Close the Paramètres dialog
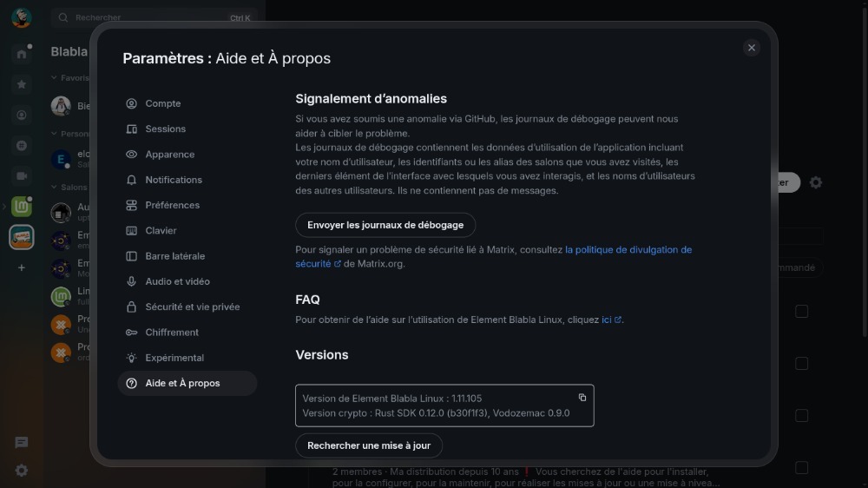 tap(752, 48)
